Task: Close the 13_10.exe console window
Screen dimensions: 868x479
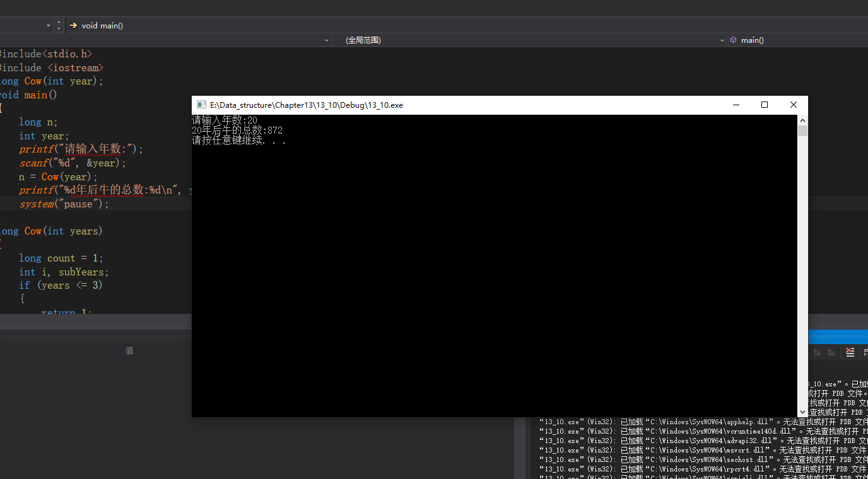Action: tap(794, 105)
